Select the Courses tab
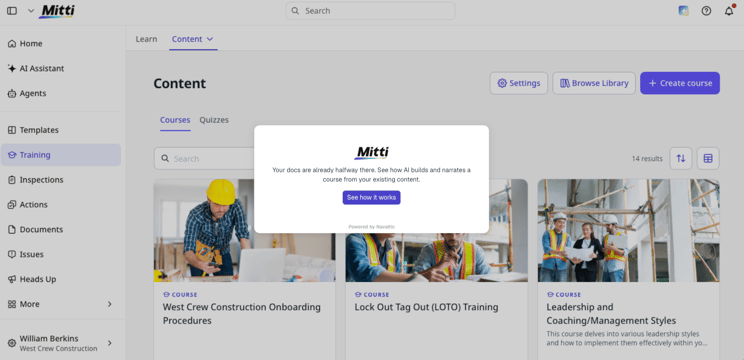 pos(175,120)
